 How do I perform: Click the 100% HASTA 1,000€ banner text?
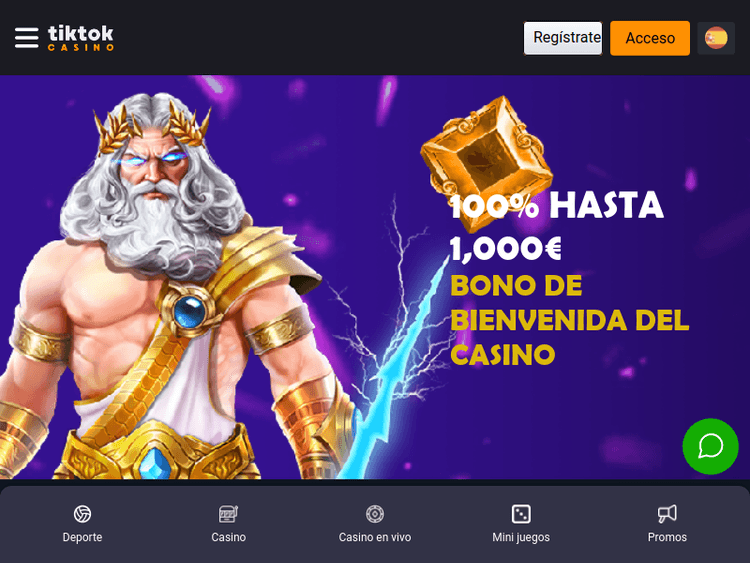(556, 227)
